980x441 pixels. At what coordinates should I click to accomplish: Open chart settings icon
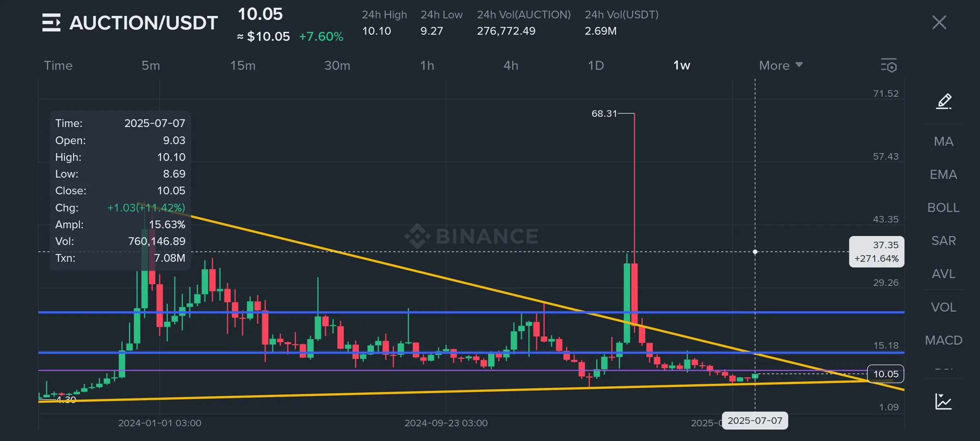click(x=889, y=65)
